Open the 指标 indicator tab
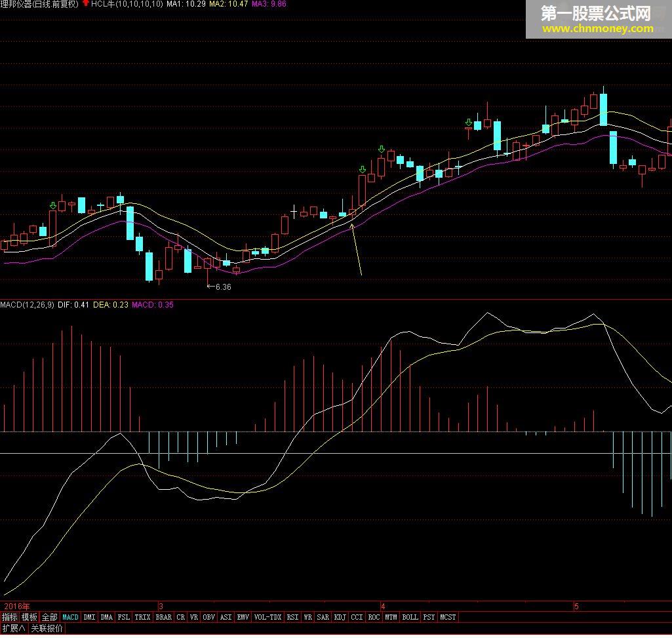The height and width of the screenshot is (638, 672). (10, 617)
